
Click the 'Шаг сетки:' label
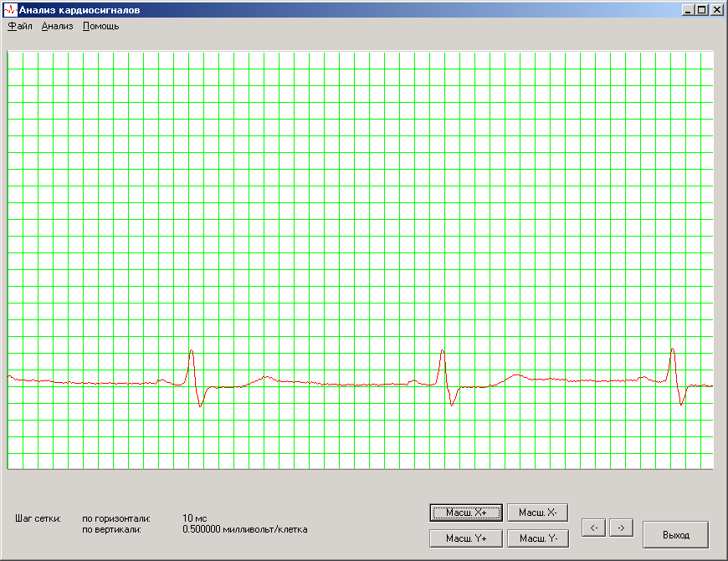(x=38, y=518)
